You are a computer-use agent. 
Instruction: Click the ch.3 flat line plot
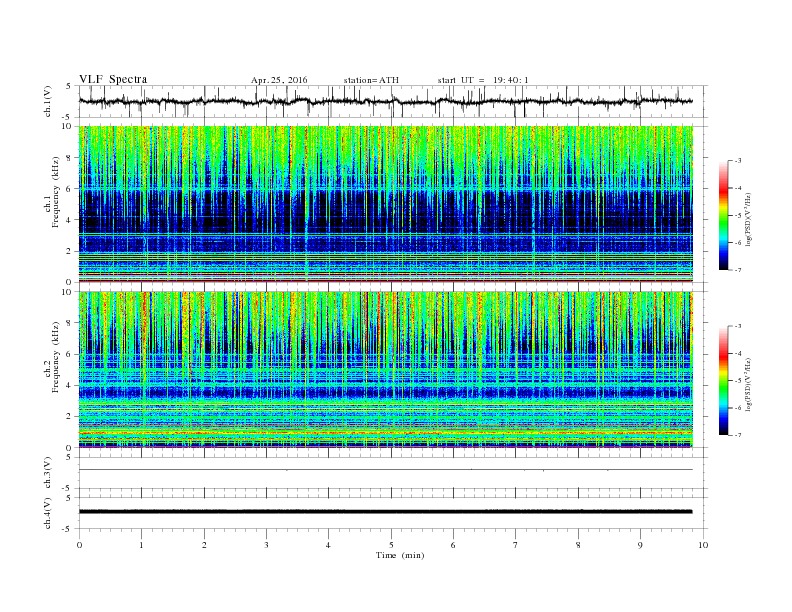pyautogui.click(x=385, y=470)
